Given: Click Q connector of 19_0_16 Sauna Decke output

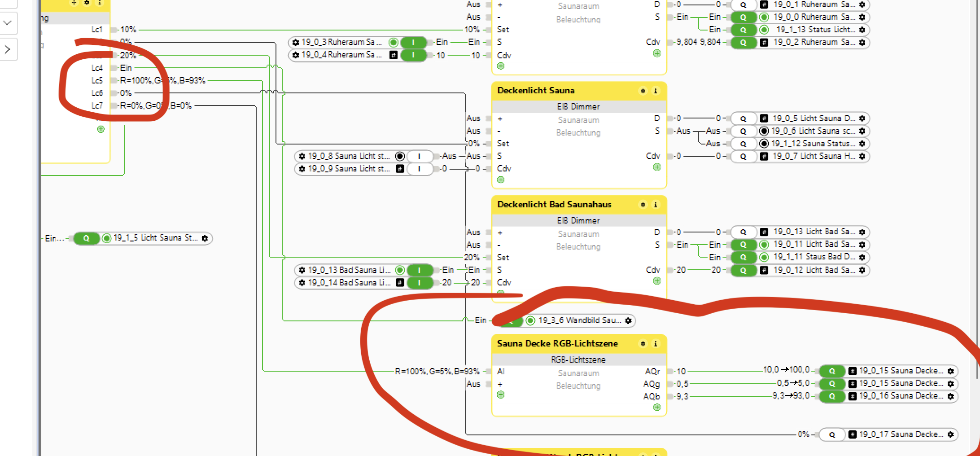Looking at the screenshot, I should pos(832,396).
